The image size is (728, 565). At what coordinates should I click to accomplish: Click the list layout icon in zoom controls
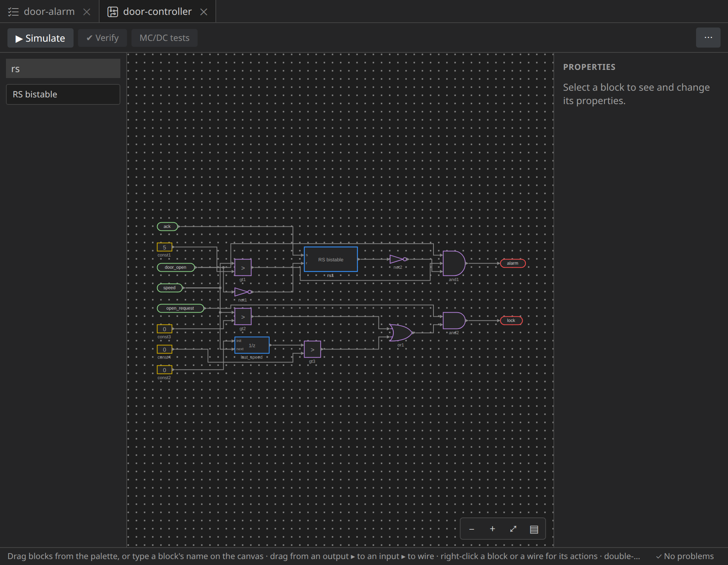[534, 529]
